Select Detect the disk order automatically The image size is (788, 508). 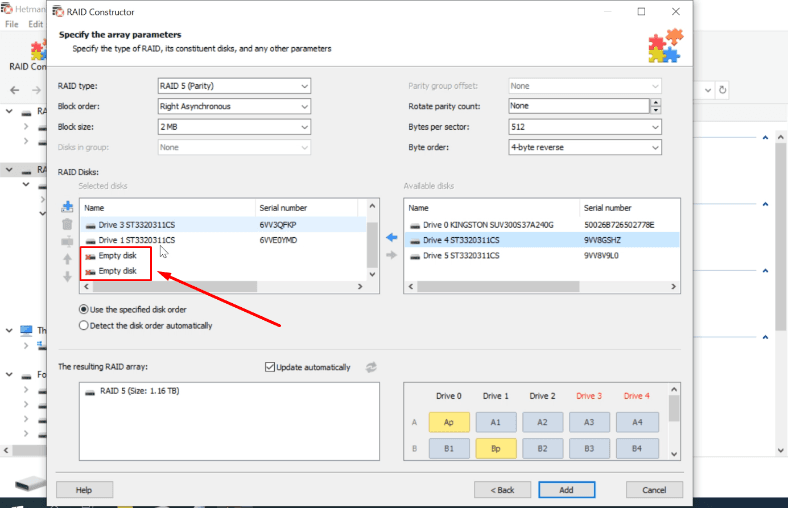tap(146, 326)
